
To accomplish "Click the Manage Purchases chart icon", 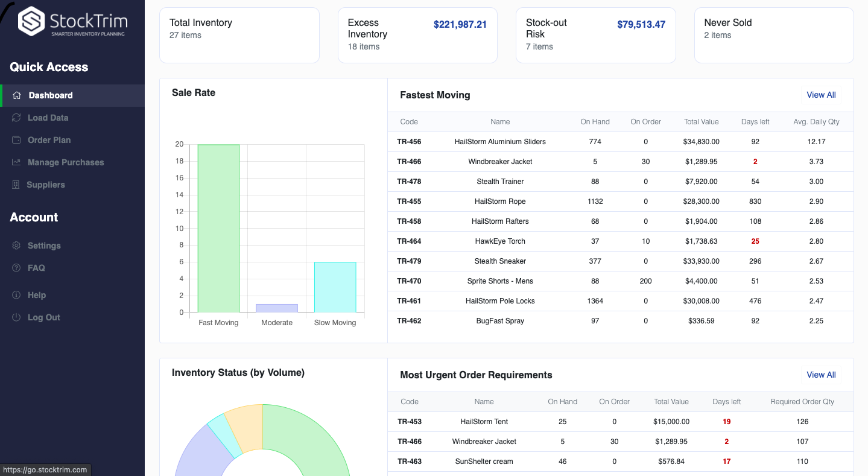I will [x=16, y=162].
